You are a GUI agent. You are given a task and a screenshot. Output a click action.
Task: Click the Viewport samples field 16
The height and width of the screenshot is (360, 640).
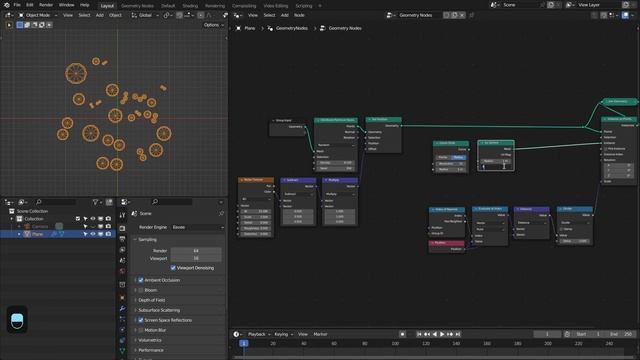(x=196, y=258)
